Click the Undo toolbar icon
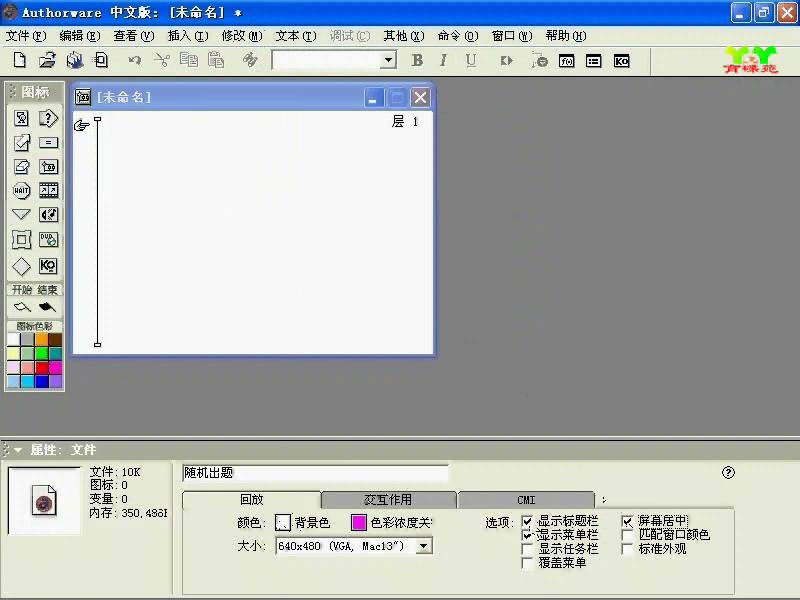 click(x=135, y=60)
